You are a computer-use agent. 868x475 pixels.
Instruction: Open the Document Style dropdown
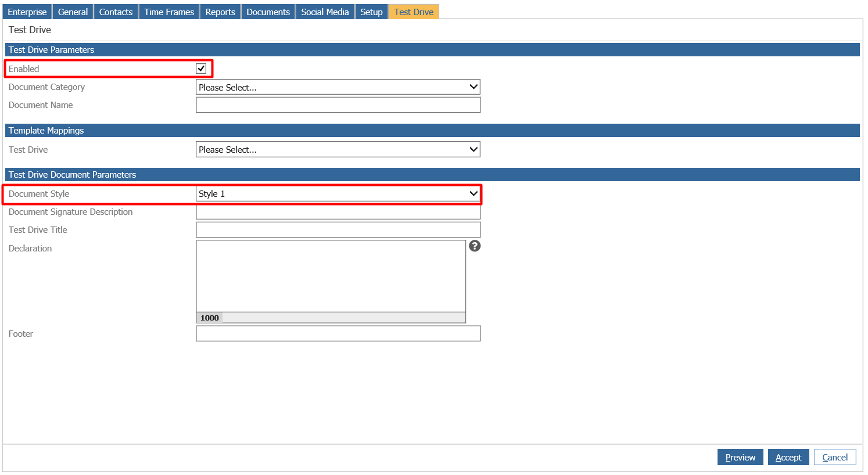tap(338, 194)
